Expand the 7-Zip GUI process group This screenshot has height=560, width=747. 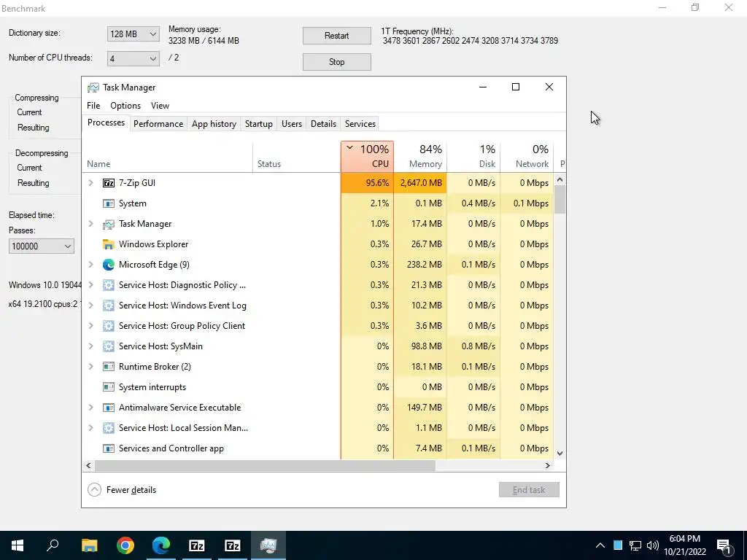click(90, 183)
